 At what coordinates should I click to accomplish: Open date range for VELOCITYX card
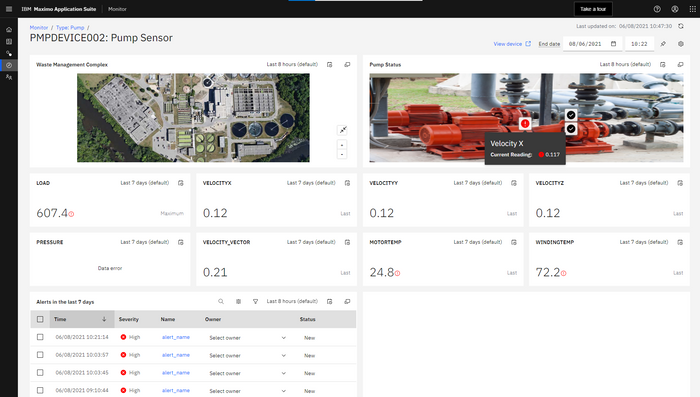tap(347, 183)
